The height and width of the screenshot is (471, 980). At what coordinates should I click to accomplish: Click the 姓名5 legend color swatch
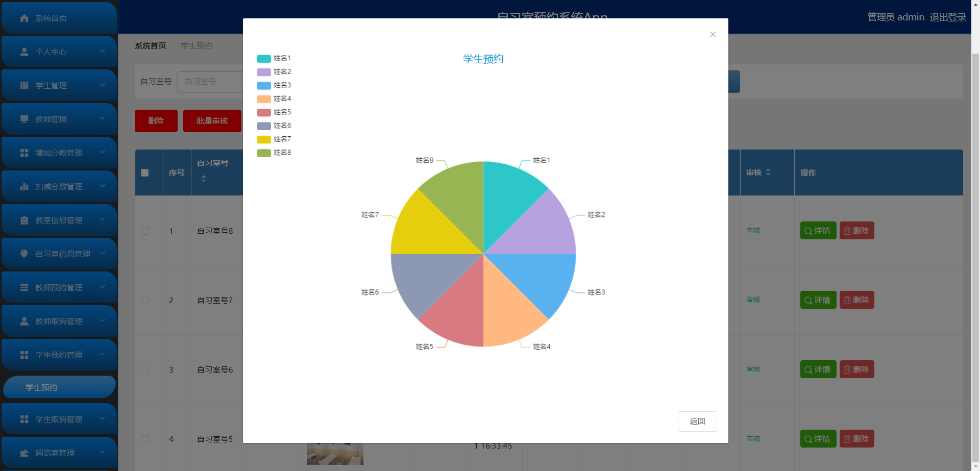[x=264, y=112]
